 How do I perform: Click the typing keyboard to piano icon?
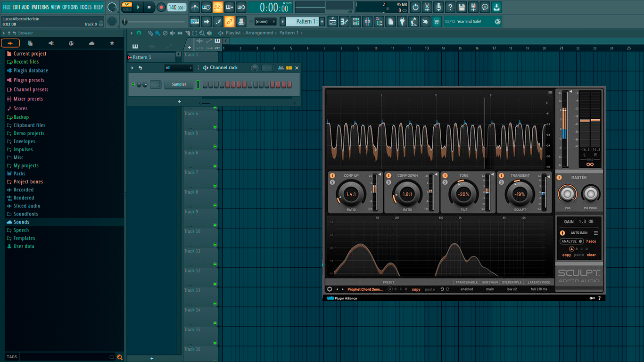[195, 22]
